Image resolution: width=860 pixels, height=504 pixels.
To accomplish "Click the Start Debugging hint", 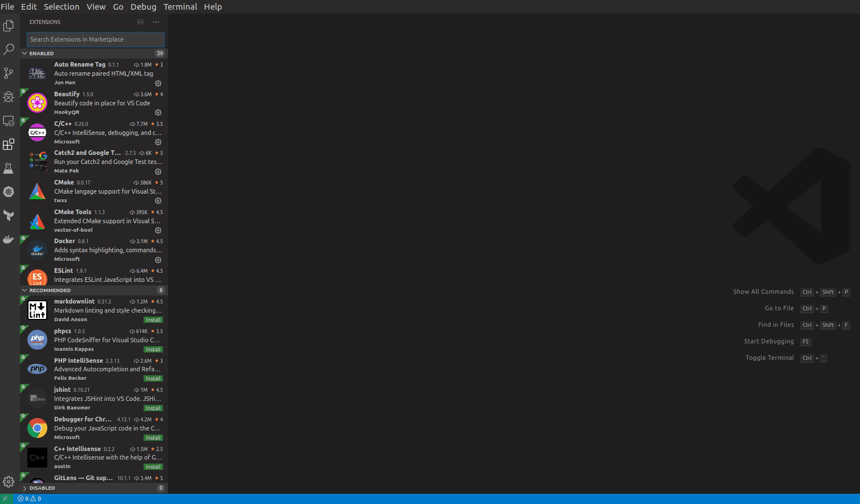I will (769, 341).
